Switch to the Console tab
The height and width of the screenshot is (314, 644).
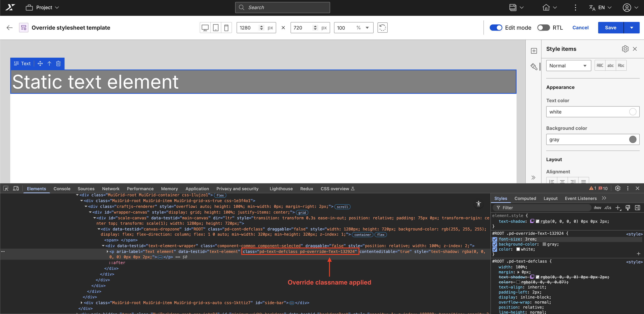tap(62, 189)
